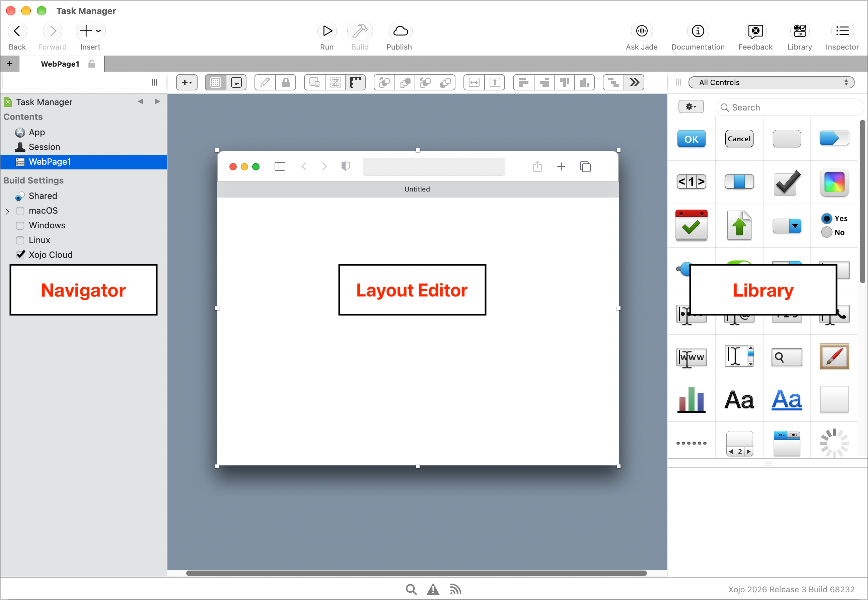Screen dimensions: 868x600
Task: Pick the chart control in the Library
Action: point(691,400)
